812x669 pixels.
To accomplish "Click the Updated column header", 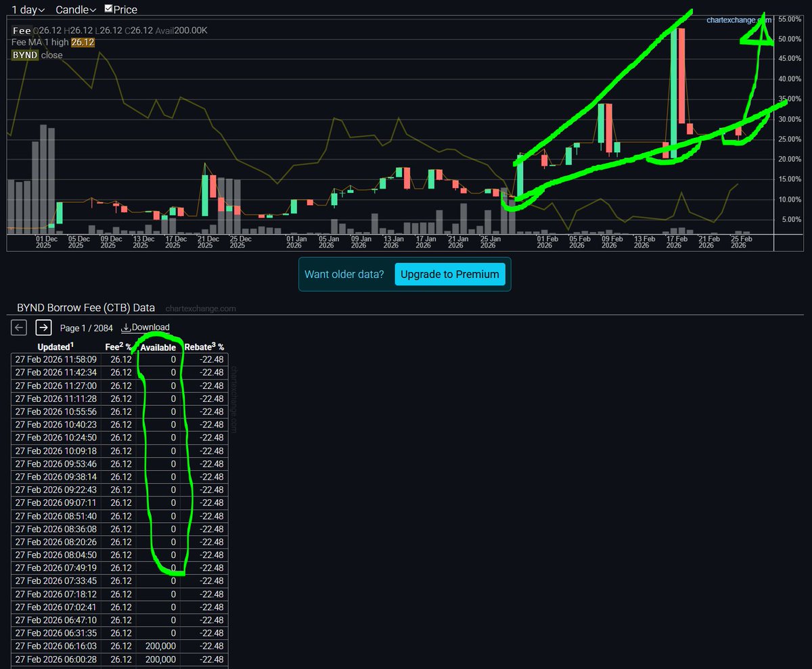I will click(x=56, y=347).
